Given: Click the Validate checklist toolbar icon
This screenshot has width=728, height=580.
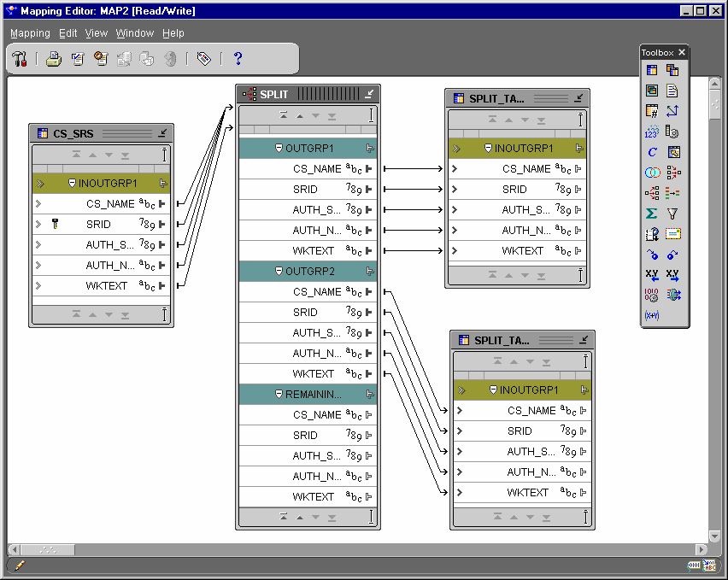Looking at the screenshot, I should tap(78, 59).
